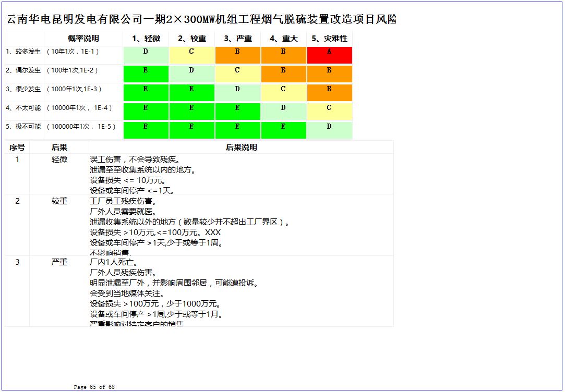Image resolution: width=565 pixels, height=392 pixels.
Task: Pick the yellow C cell at 不太可能 灾难性
Action: point(329,111)
